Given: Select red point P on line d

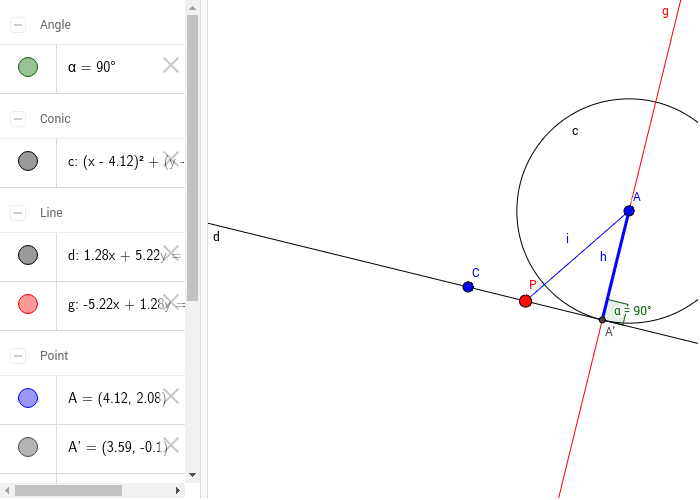Looking at the screenshot, I should tap(525, 301).
